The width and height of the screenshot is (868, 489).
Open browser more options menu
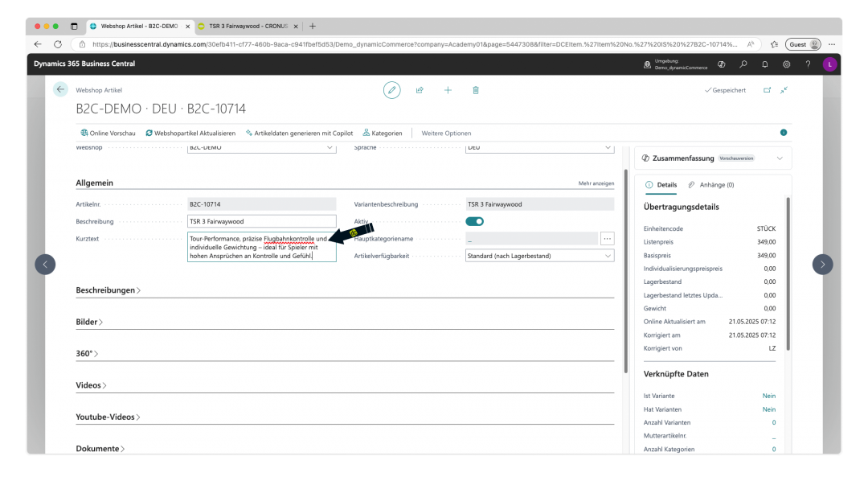point(832,44)
